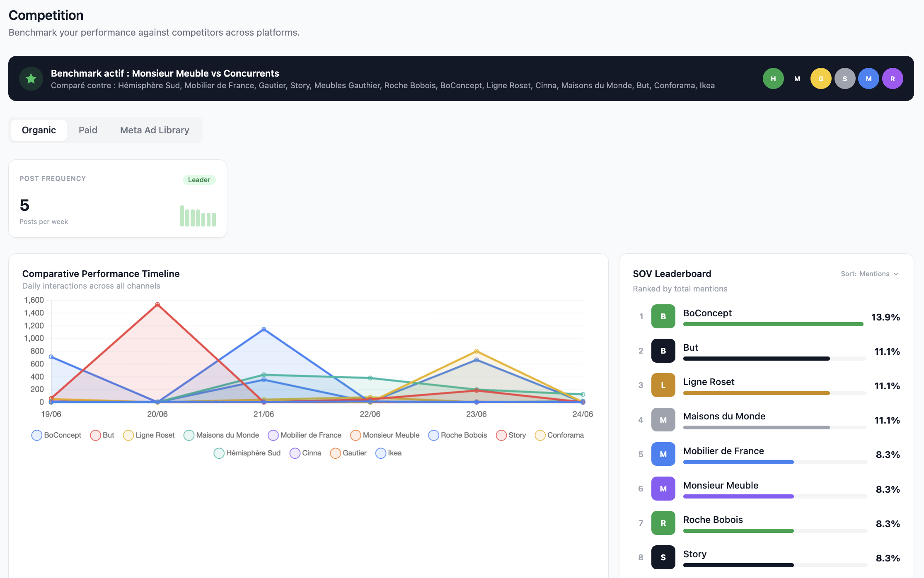Screen dimensions: 924x578
Task: Toggle Ikea series in chart legend
Action: tap(389, 453)
